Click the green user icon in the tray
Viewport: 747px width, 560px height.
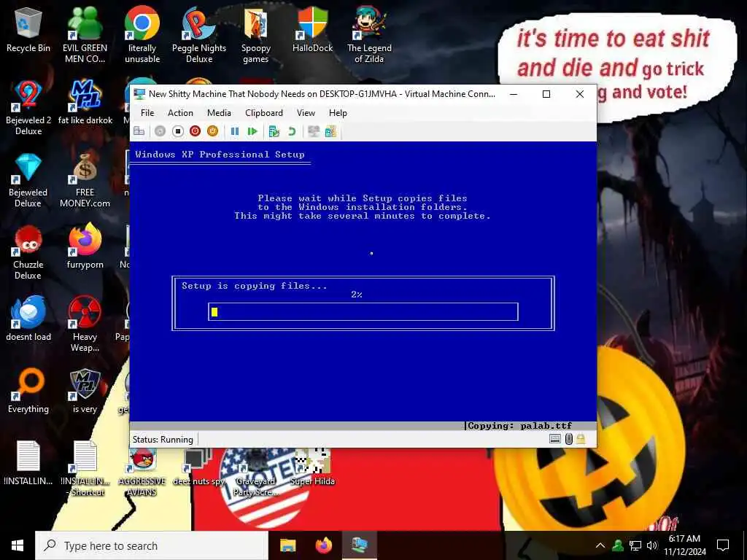[618, 545]
